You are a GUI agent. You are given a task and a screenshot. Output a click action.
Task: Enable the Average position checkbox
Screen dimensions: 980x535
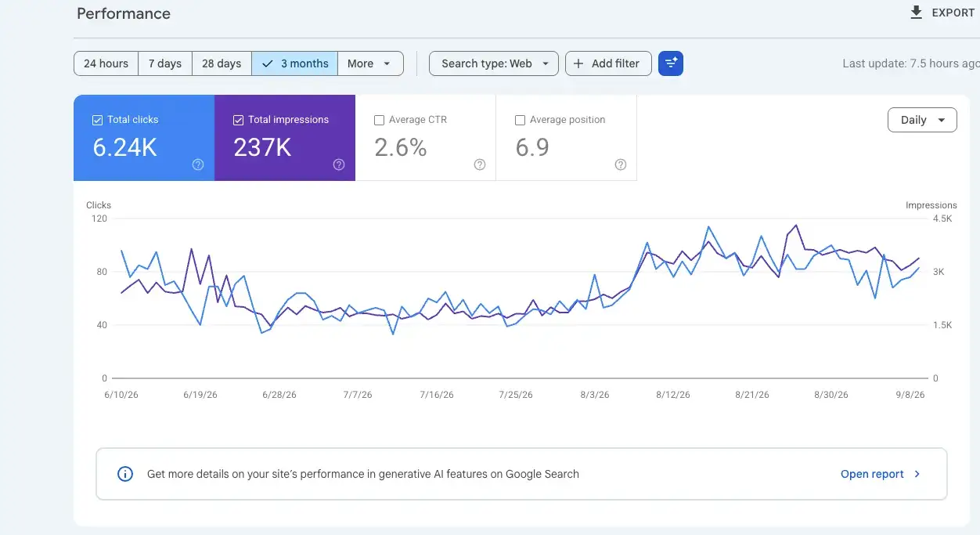click(520, 120)
